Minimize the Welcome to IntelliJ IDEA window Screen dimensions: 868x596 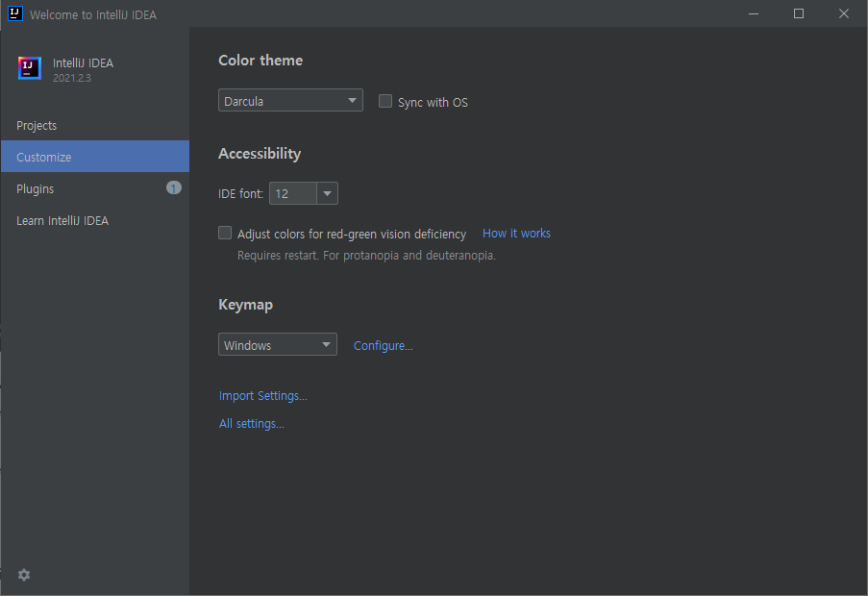[754, 13]
